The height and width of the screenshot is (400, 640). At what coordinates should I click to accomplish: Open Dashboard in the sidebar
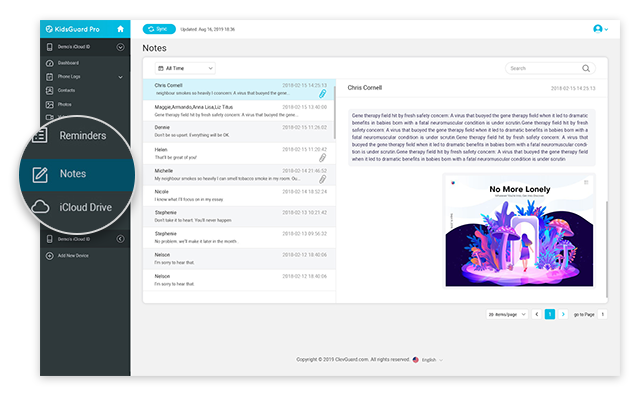point(68,63)
